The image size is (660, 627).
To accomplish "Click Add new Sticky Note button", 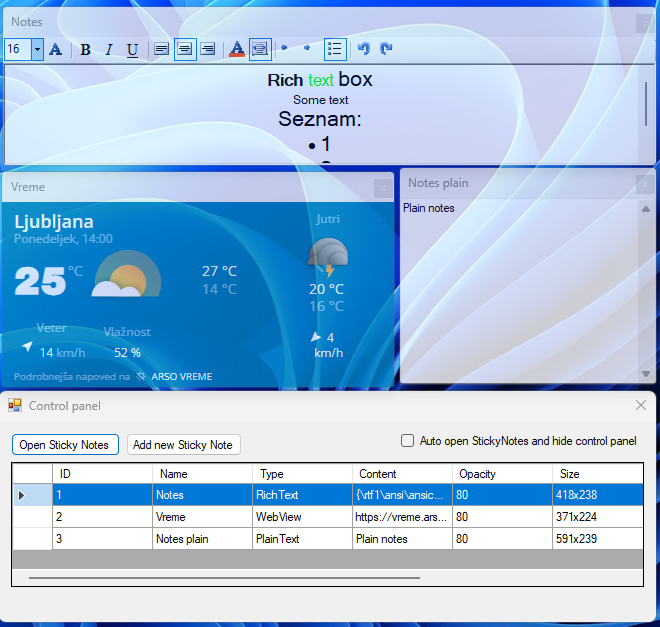I will [183, 445].
